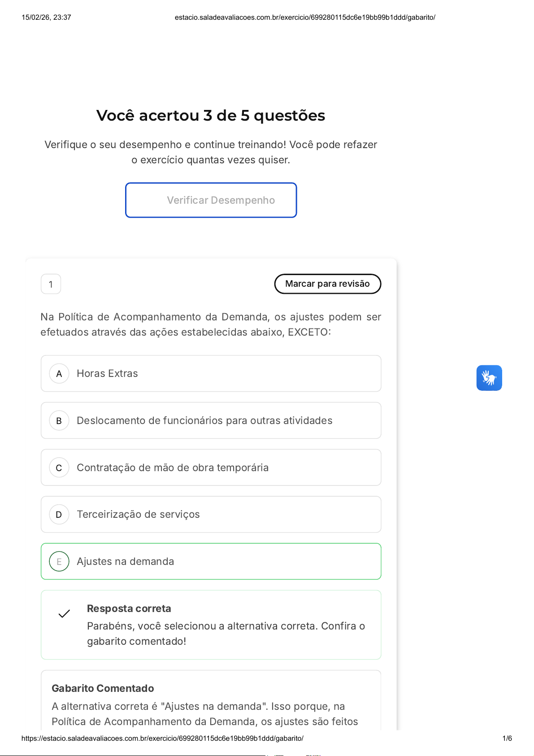This screenshot has height=756, width=534.
Task: Select option A radio circle
Action: tap(59, 374)
